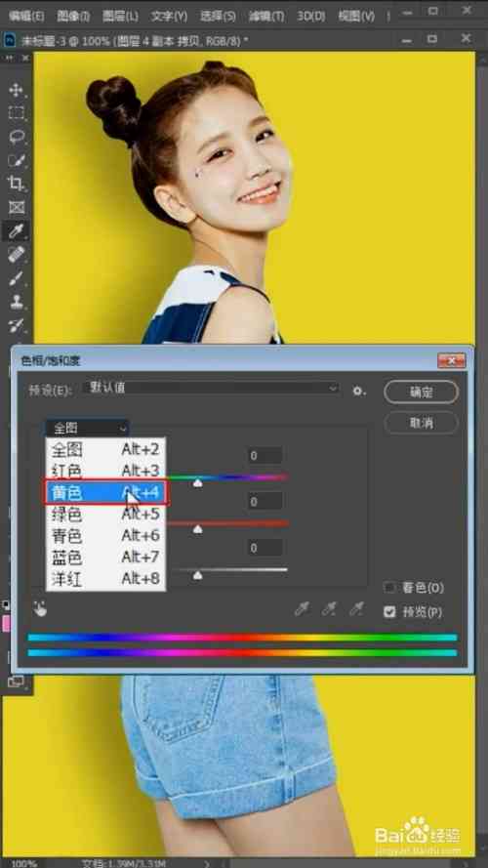Choose 蓝色 Alt+7 from the list

pyautogui.click(x=105, y=557)
